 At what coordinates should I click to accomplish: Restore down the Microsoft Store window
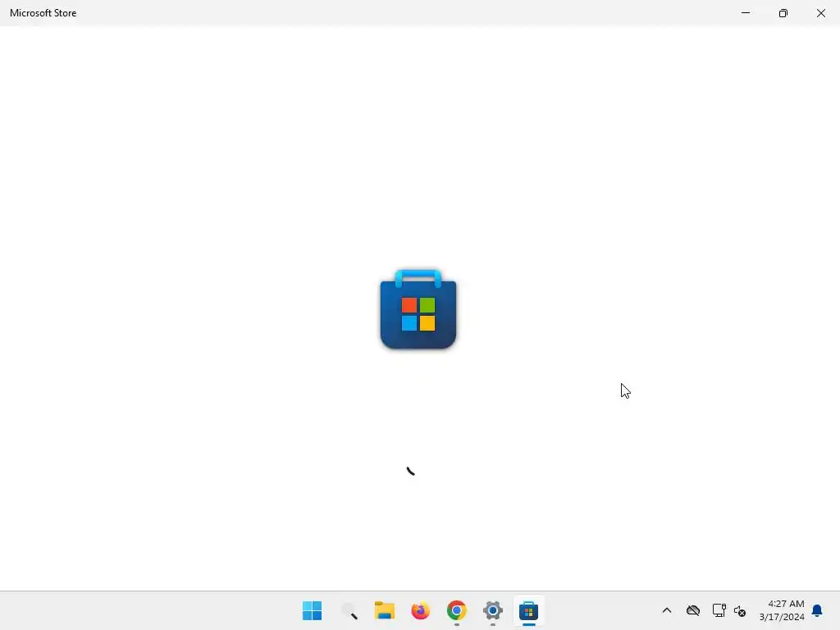[x=783, y=13]
